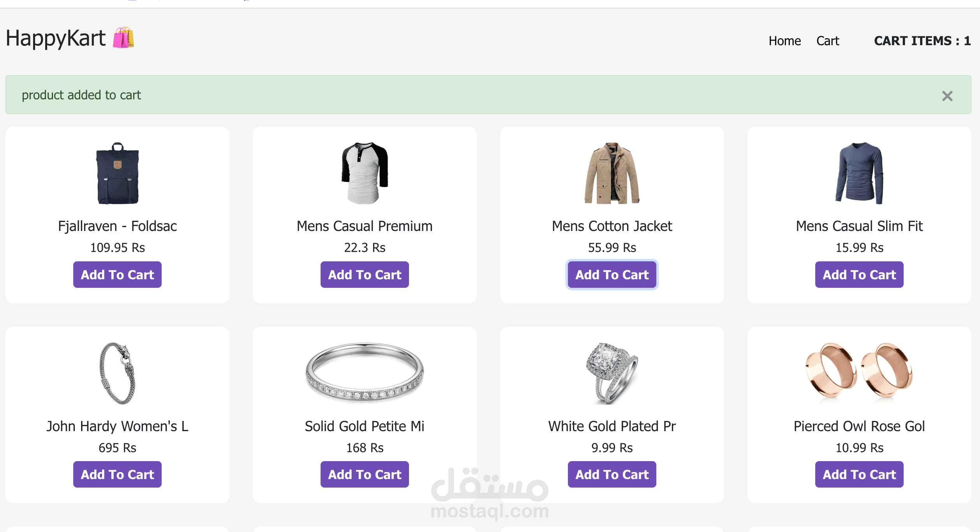980x532 pixels.
Task: Click the HappyKart brand title text
Action: point(55,38)
